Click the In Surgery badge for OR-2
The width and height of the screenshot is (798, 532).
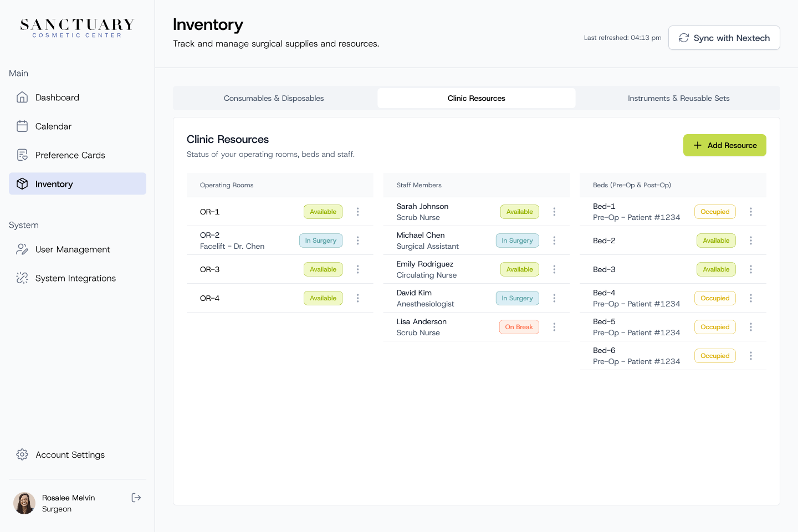point(321,241)
